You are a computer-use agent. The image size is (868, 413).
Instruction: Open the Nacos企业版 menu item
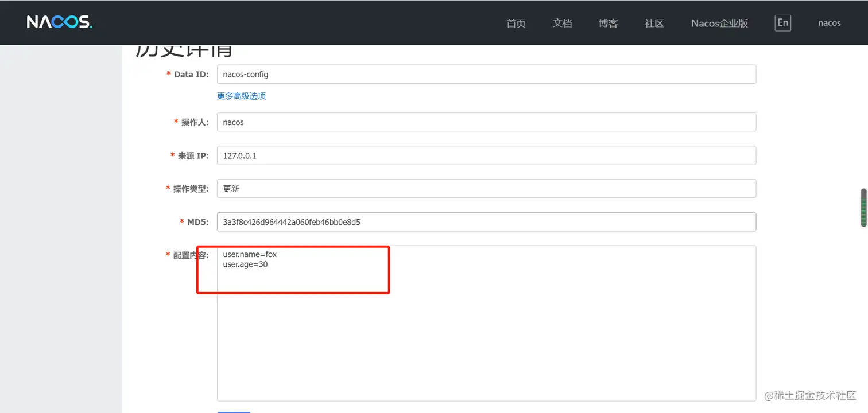point(719,23)
